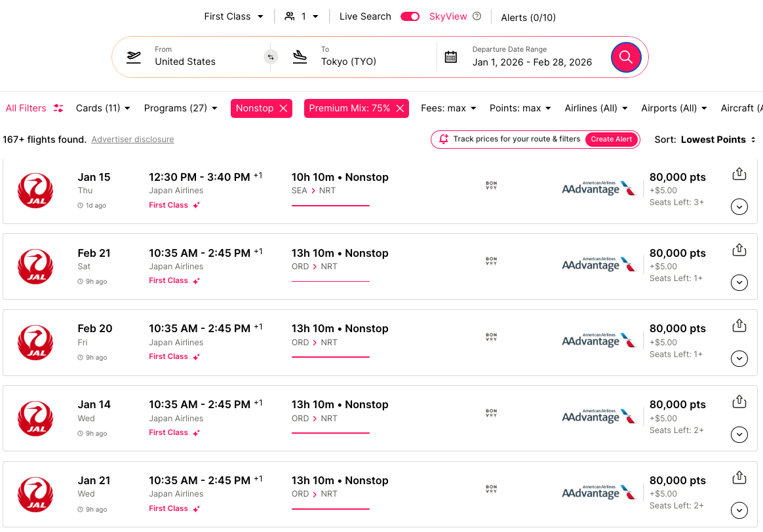Click Bonvoy icon on Jan 14 flight
This screenshot has width=763, height=532.
pyautogui.click(x=492, y=413)
